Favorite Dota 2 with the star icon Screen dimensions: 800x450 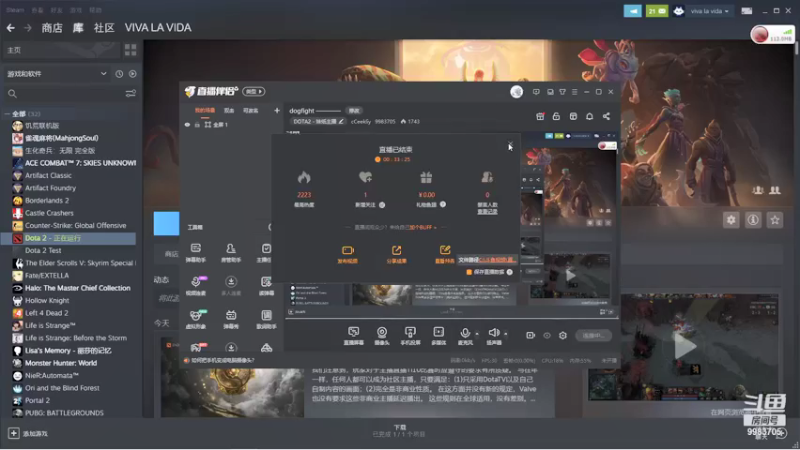pyautogui.click(x=775, y=220)
